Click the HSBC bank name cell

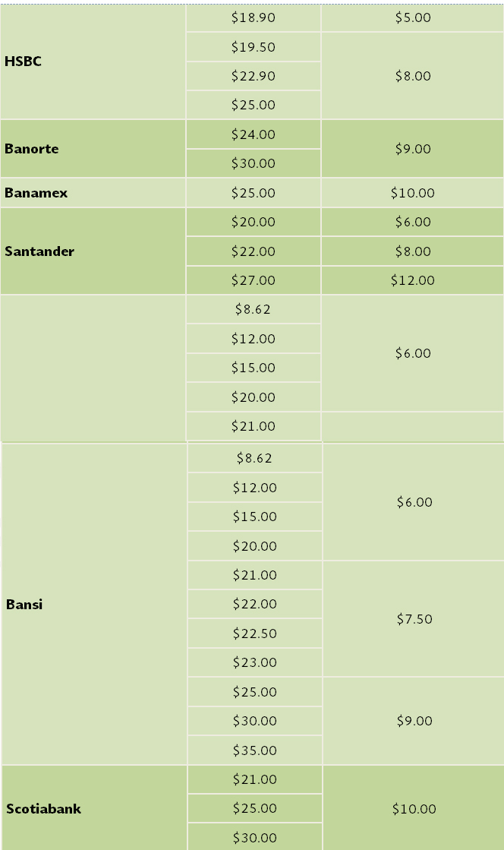click(23, 62)
